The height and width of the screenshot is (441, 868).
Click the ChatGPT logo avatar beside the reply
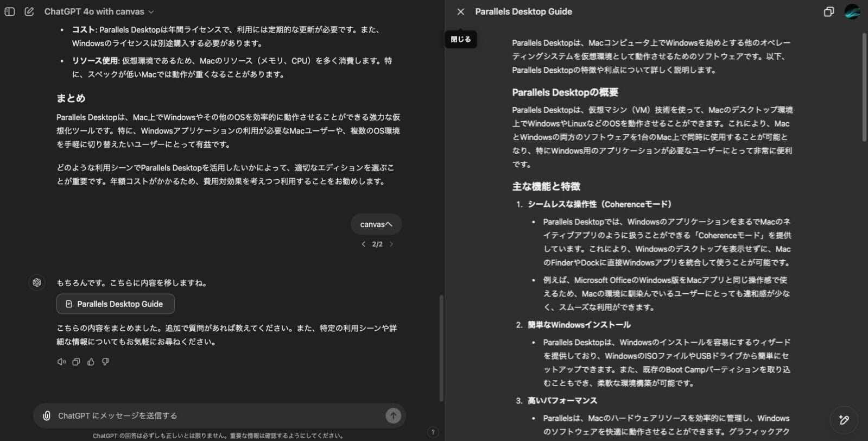coord(37,282)
